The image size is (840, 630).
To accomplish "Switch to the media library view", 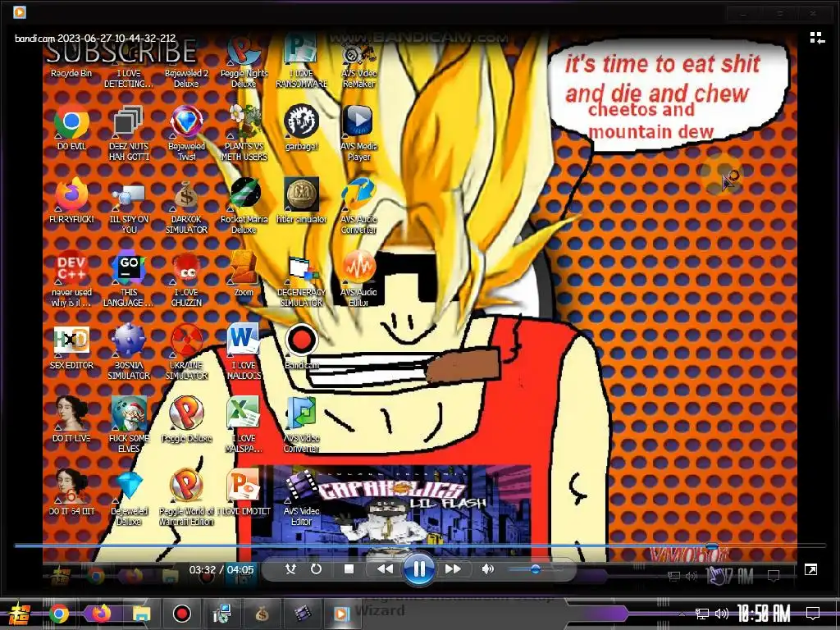I will pos(816,38).
